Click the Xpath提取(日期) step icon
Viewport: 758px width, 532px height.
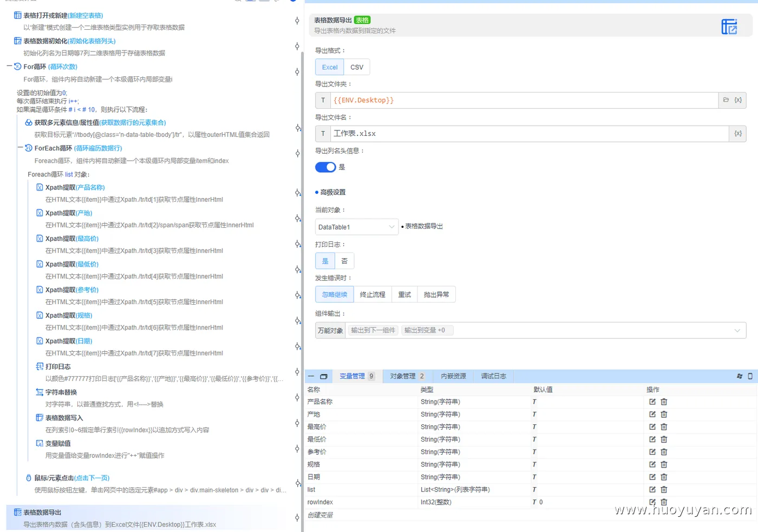pyautogui.click(x=40, y=341)
